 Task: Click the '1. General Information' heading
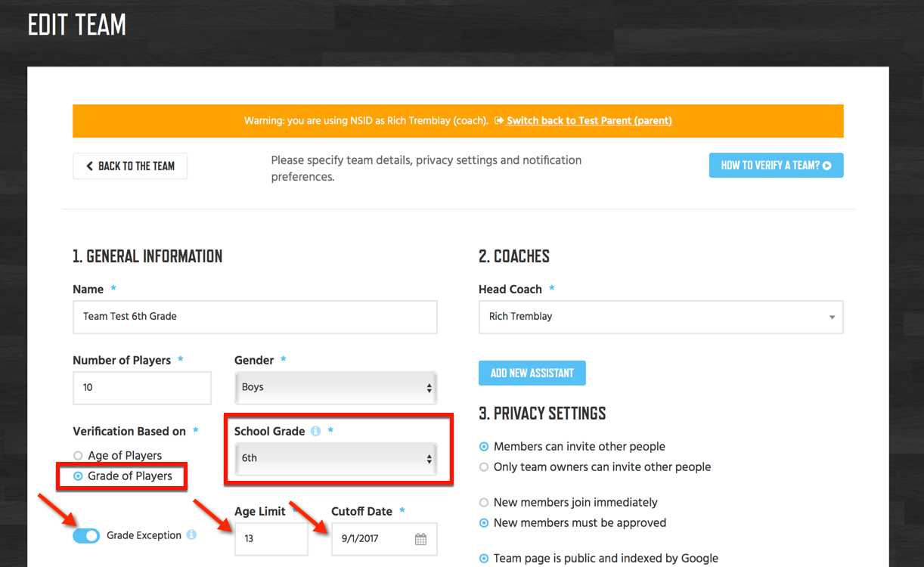click(147, 256)
